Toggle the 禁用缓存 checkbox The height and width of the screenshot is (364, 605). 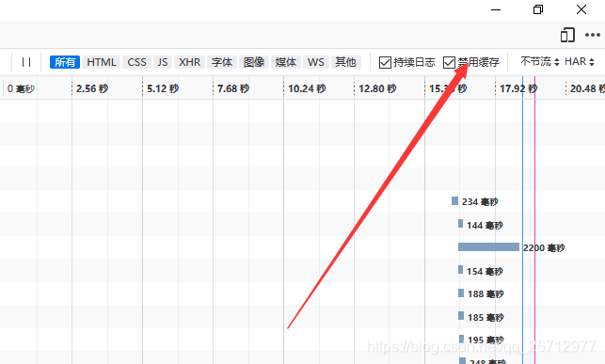449,62
